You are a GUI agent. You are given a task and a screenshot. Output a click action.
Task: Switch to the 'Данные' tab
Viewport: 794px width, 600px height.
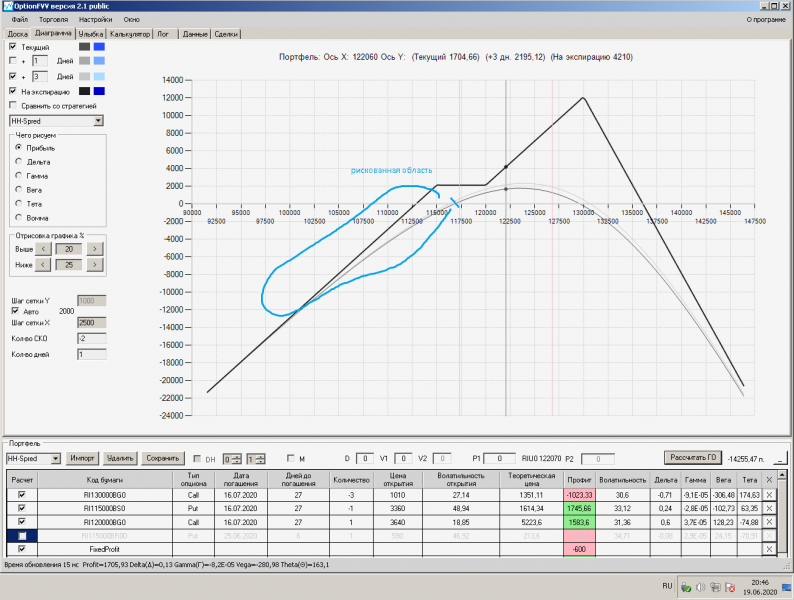tap(195, 34)
